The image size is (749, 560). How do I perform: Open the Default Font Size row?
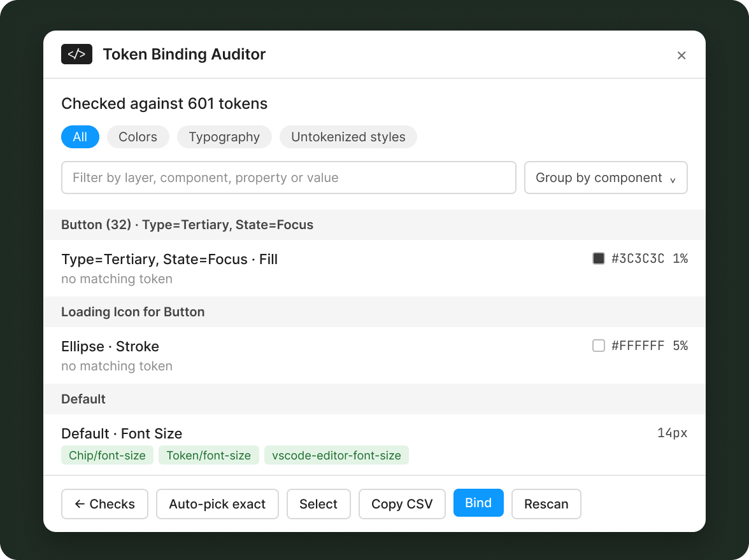pos(374,444)
